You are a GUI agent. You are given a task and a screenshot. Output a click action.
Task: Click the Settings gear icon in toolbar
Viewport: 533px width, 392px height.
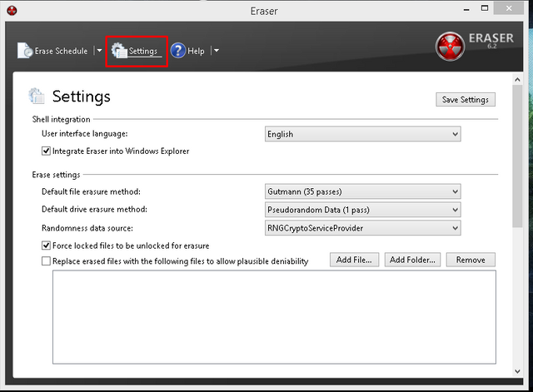118,50
